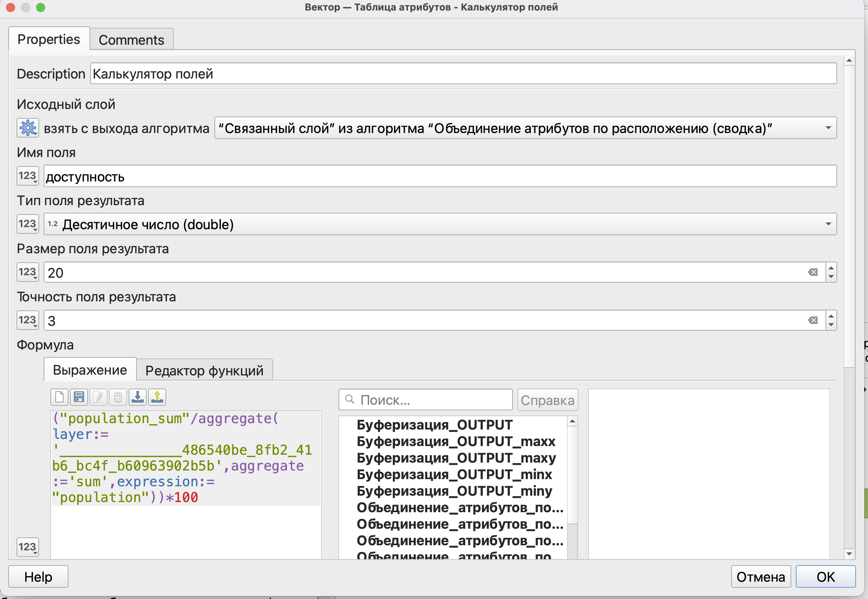Clear the field precision value 3
Image resolution: width=868 pixels, height=599 pixels.
(813, 321)
